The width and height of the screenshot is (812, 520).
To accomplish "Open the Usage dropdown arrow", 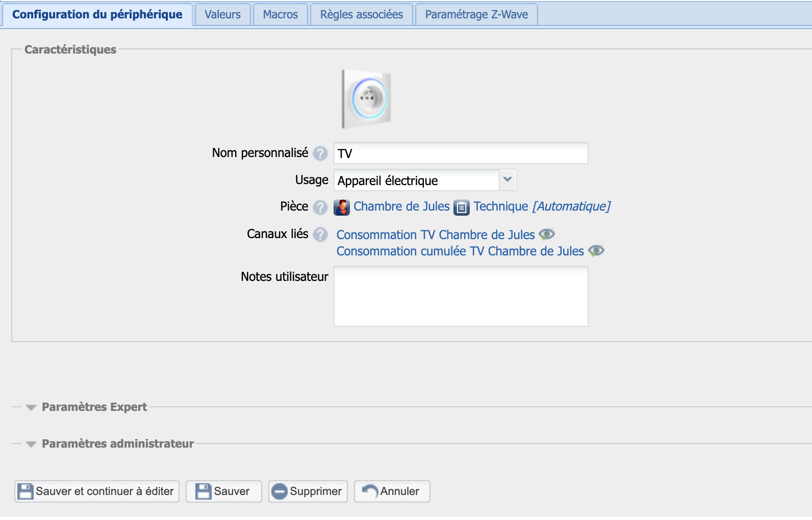I will [508, 180].
